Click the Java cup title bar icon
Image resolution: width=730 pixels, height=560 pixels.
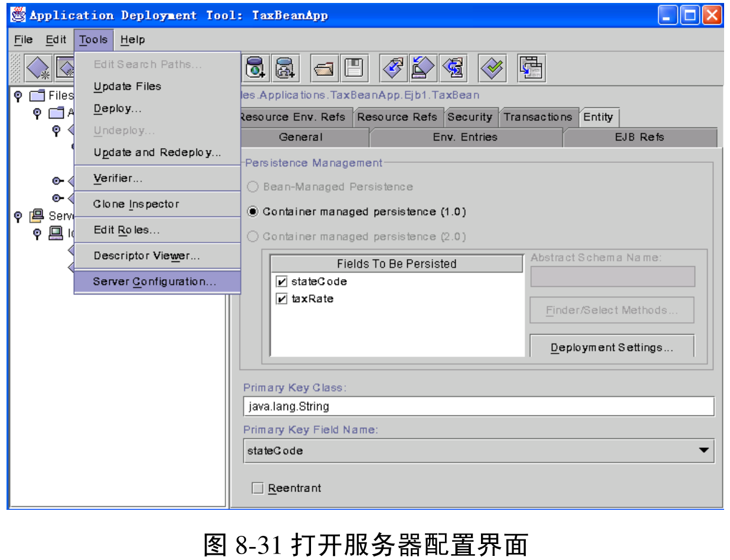[18, 15]
